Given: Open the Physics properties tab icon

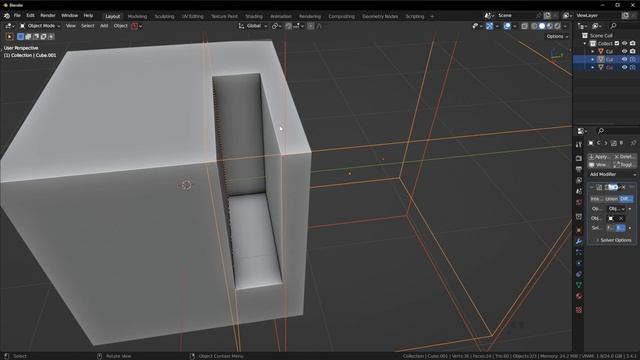Looking at the screenshot, I should point(579,263).
